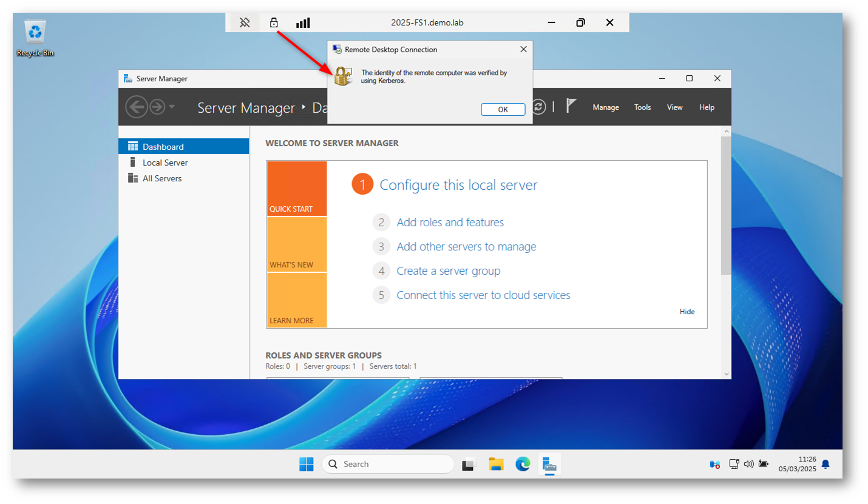Viewport: 868px width, 504px height.
Task: Click the taskbar Search box
Action: (388, 464)
